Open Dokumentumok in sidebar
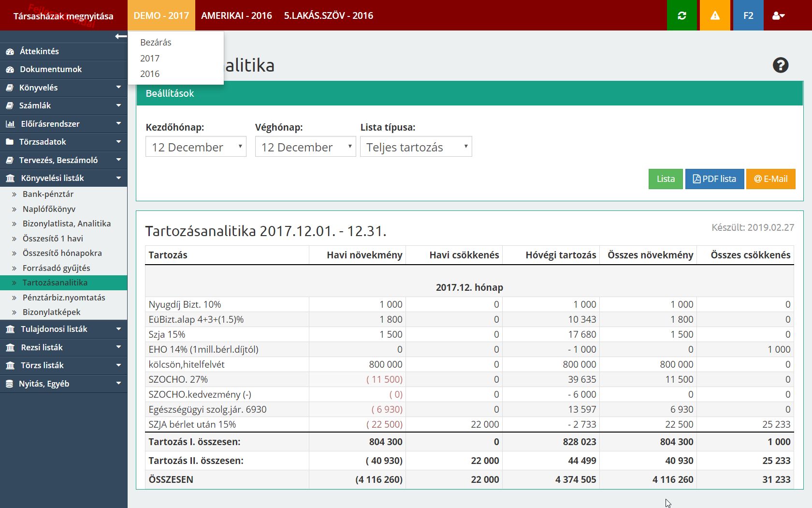 (51, 69)
